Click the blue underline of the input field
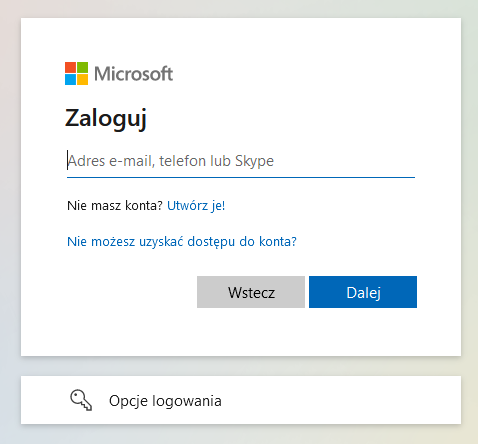This screenshot has width=478, height=444. pyautogui.click(x=241, y=177)
